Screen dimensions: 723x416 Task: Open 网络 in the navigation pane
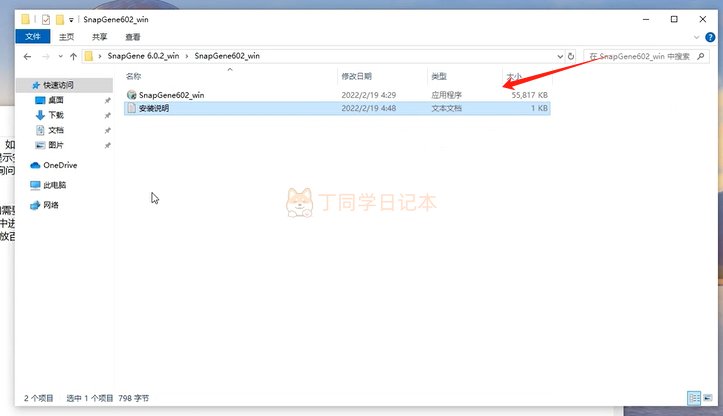(x=51, y=205)
